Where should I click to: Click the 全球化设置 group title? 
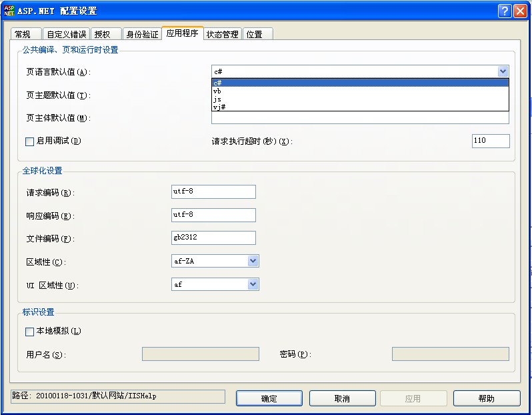[43, 171]
